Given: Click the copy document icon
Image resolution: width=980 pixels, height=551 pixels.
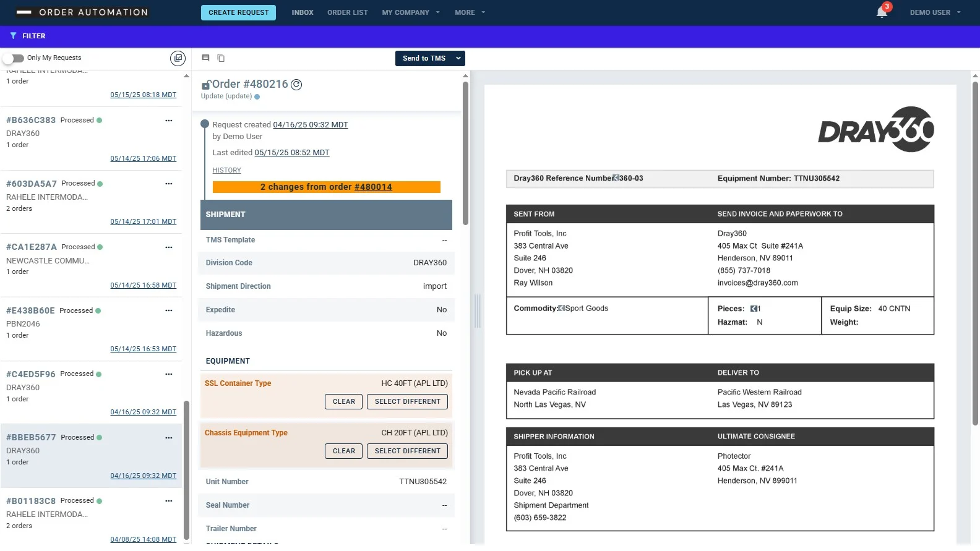Looking at the screenshot, I should 221,58.
